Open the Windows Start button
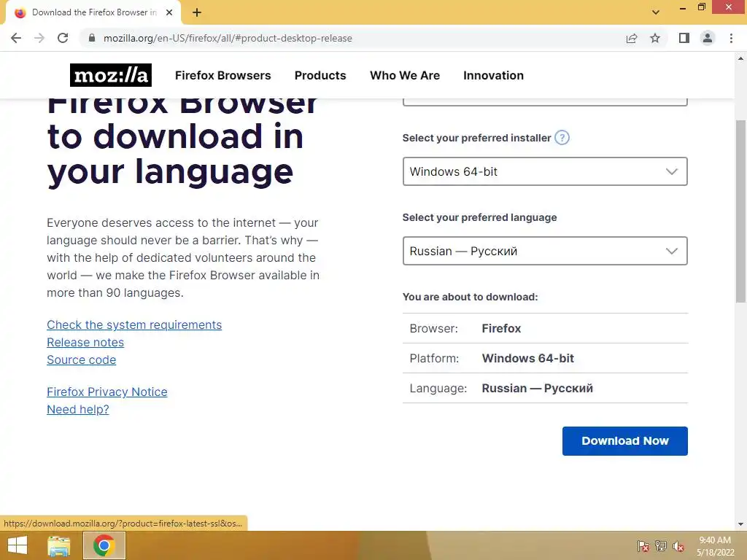 (18, 545)
